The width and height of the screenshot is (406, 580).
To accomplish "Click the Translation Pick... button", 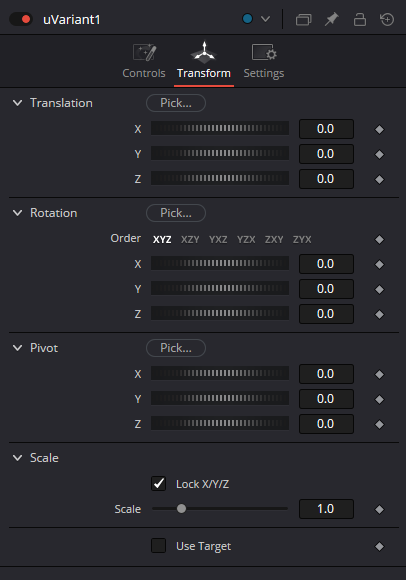I will click(x=176, y=103).
